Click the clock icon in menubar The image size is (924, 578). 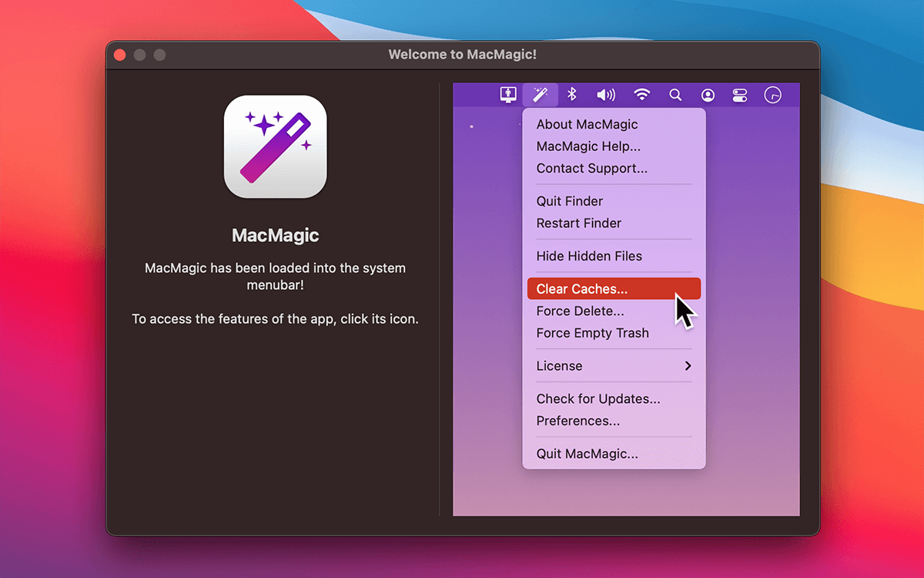click(772, 95)
